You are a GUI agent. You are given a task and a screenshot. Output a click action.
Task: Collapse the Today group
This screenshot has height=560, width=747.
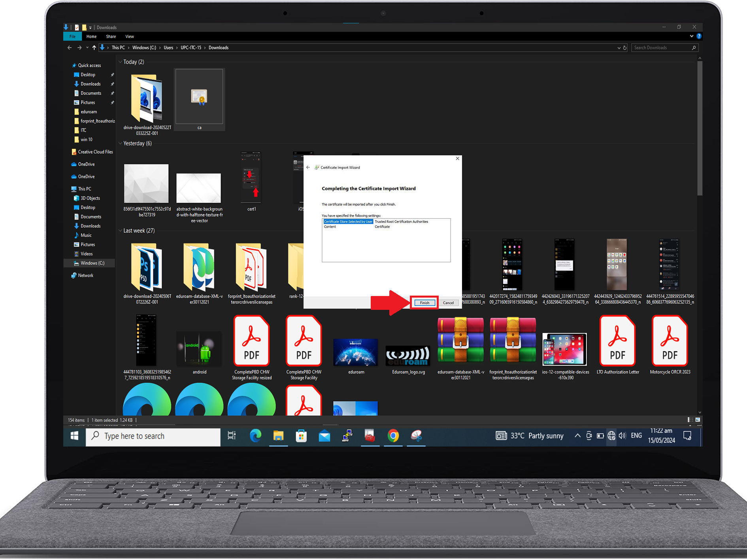(120, 62)
